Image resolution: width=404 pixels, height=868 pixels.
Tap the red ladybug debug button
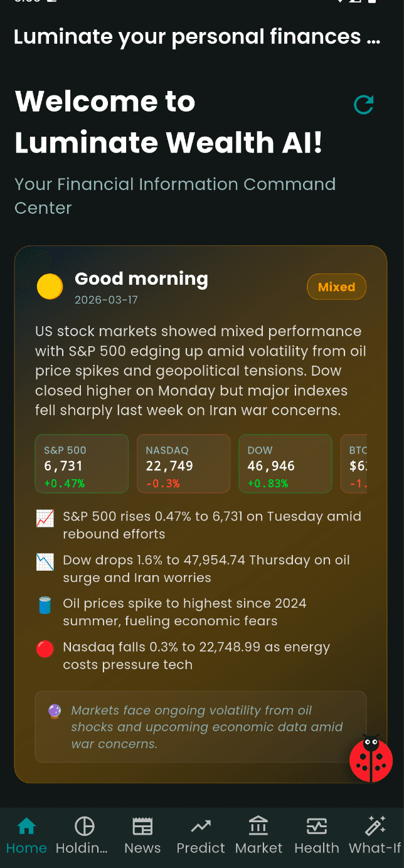click(x=371, y=759)
